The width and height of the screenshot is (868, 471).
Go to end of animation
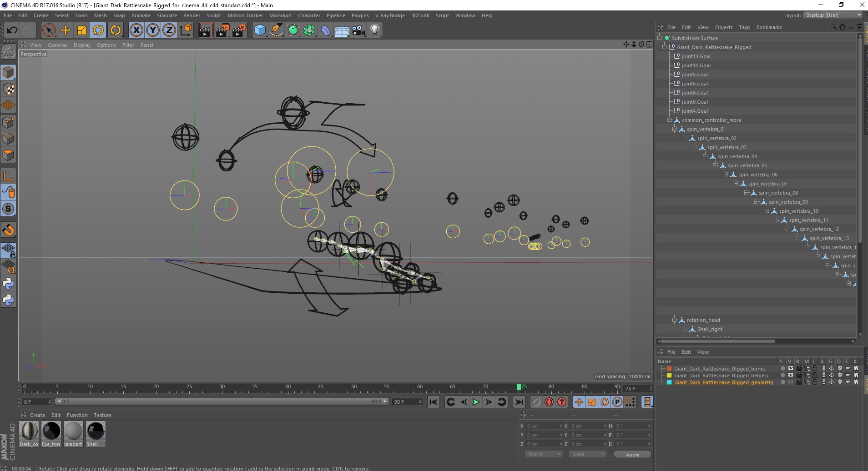point(519,402)
